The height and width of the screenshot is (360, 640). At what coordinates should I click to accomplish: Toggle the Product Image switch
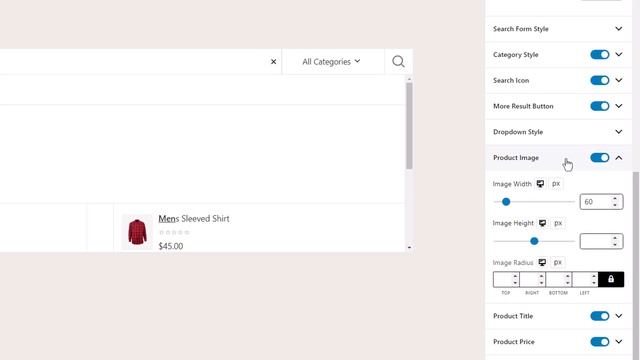click(x=600, y=158)
